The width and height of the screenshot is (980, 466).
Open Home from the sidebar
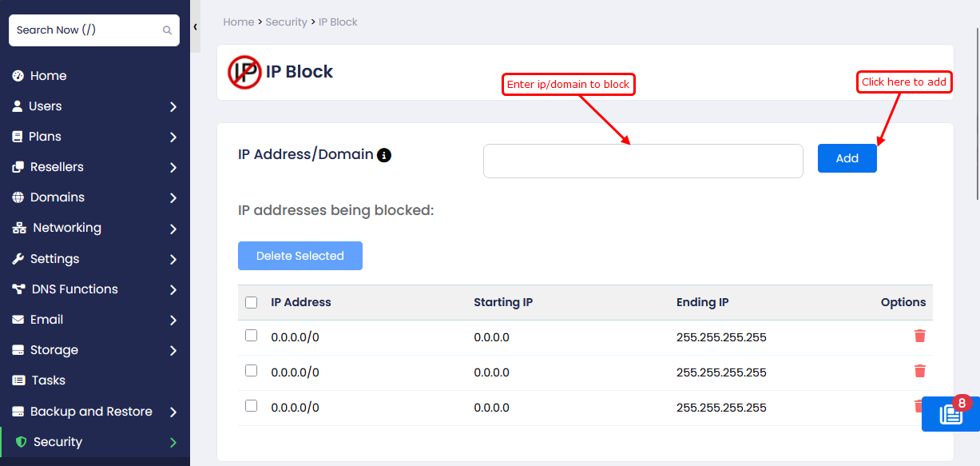48,76
